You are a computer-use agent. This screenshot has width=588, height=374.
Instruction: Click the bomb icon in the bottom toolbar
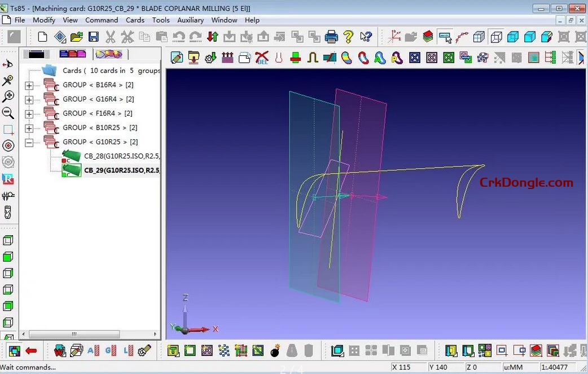click(x=275, y=351)
